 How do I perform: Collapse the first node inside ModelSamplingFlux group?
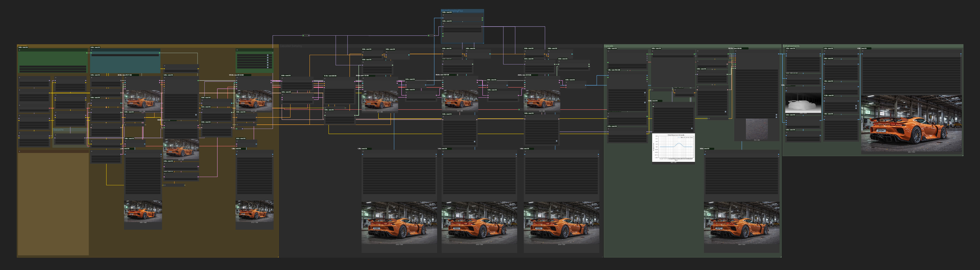click(x=443, y=15)
